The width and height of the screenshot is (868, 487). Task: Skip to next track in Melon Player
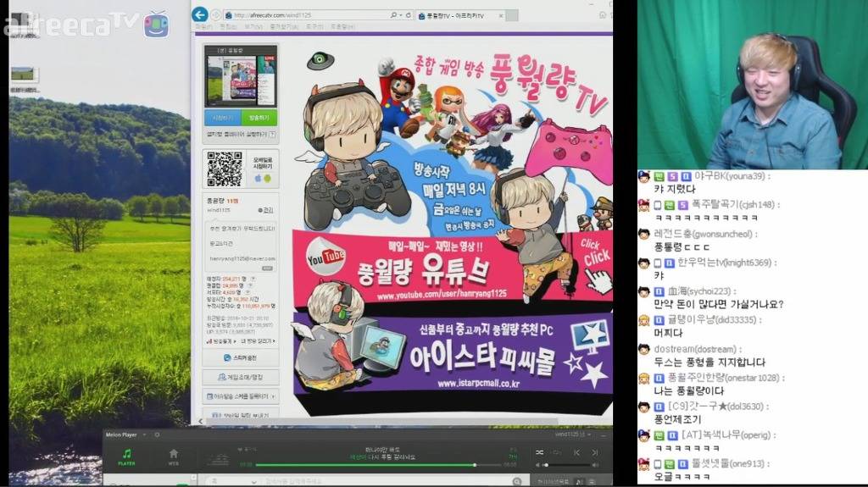(595, 452)
